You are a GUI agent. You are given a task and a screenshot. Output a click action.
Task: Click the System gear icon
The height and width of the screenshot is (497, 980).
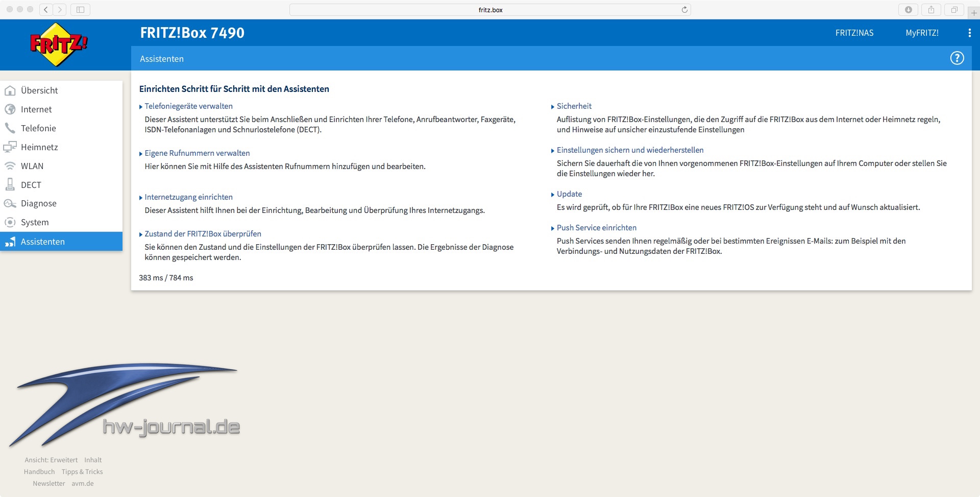[10, 222]
